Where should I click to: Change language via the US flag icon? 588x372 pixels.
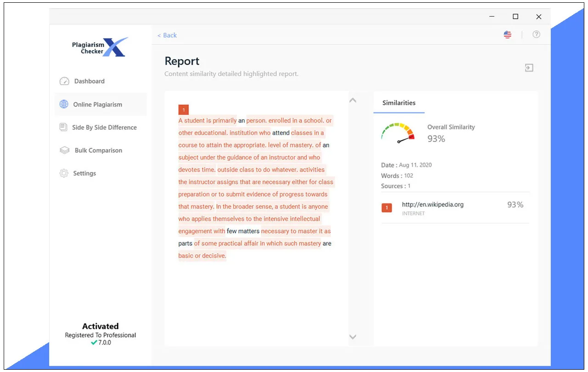(x=508, y=34)
